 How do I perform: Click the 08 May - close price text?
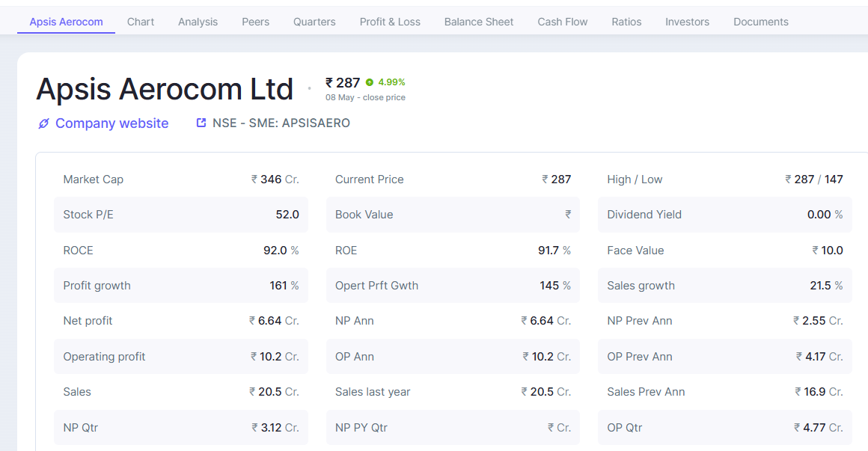[x=365, y=97]
